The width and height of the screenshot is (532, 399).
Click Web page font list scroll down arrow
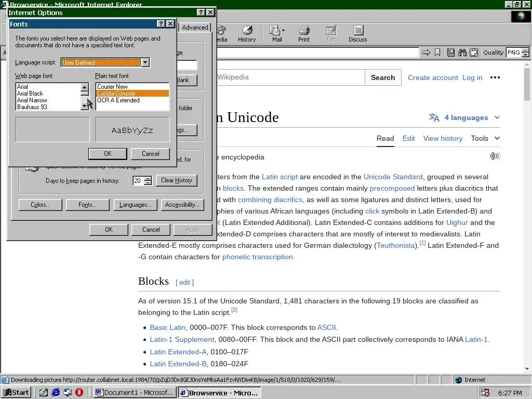(x=85, y=106)
